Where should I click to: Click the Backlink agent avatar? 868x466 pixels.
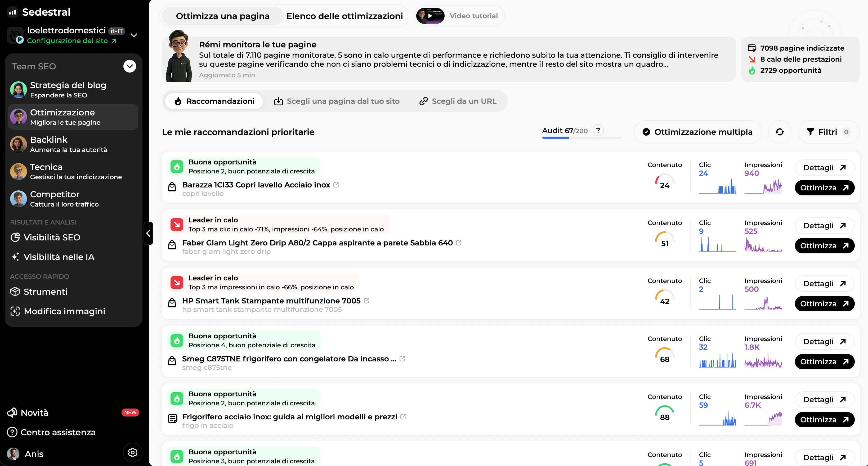[19, 144]
